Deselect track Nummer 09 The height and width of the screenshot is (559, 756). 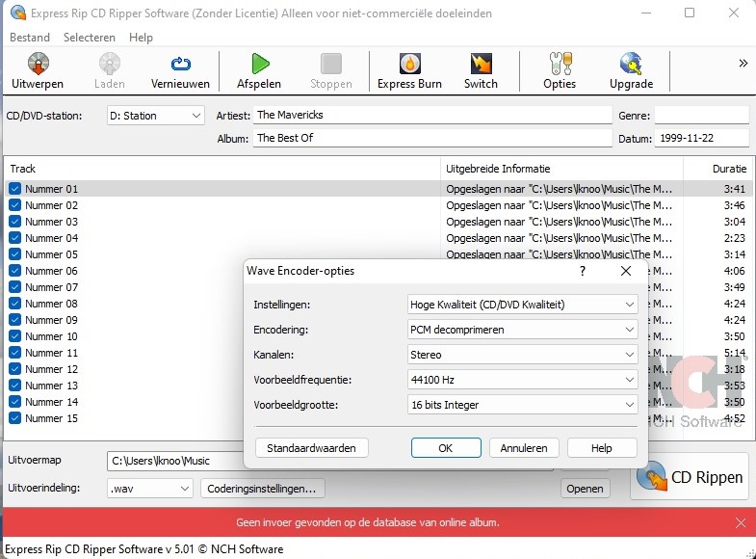pos(15,320)
